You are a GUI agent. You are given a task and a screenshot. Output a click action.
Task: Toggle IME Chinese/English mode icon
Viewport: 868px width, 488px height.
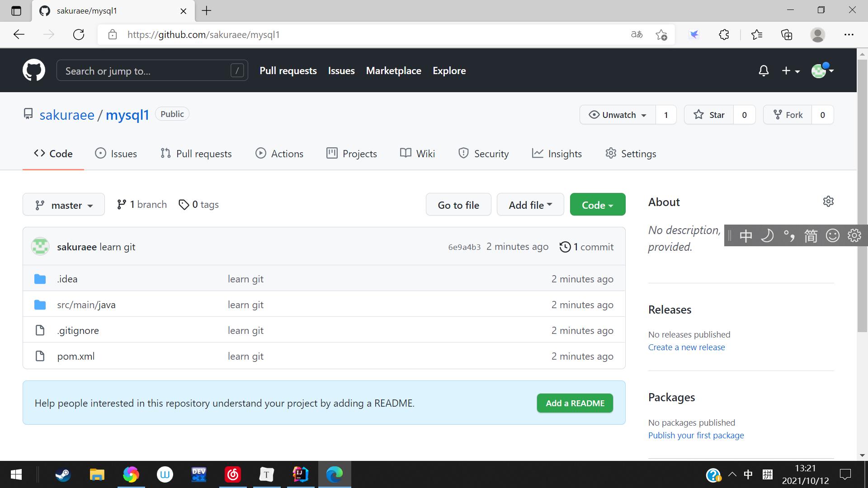pos(745,235)
